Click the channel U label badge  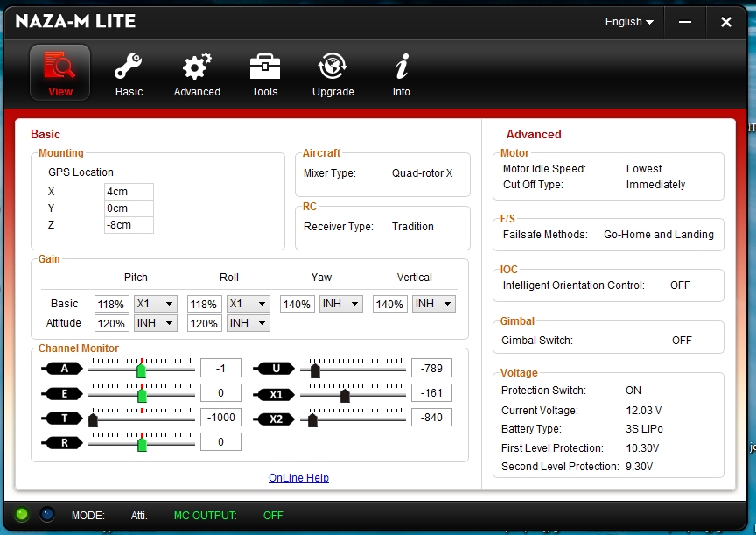tap(274, 369)
